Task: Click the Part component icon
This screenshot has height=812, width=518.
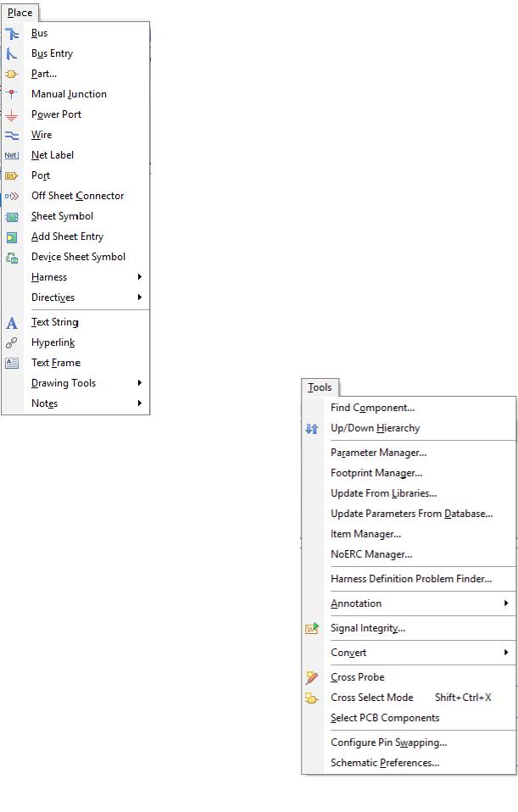Action: (12, 74)
